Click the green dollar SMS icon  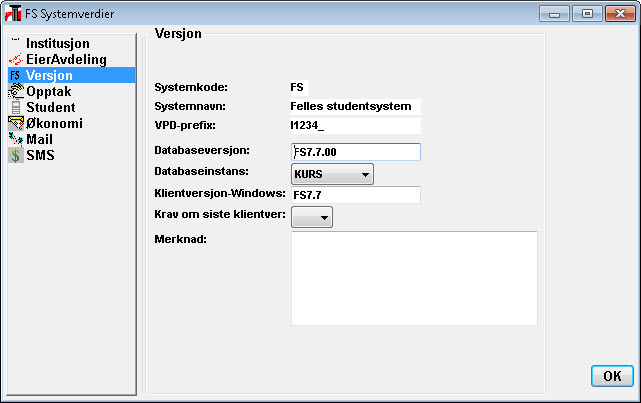pyautogui.click(x=16, y=155)
